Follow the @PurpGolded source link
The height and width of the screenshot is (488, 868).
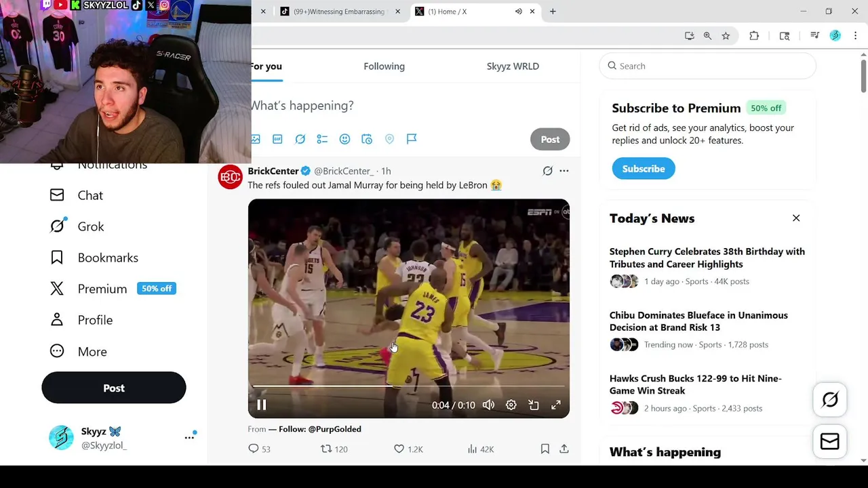(x=315, y=429)
